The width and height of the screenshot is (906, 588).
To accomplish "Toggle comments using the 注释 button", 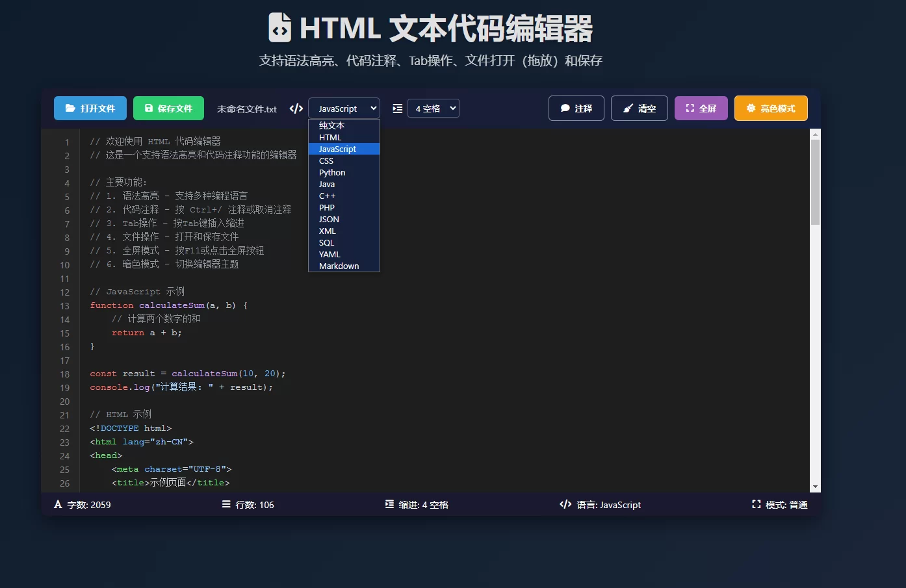I will pos(576,108).
